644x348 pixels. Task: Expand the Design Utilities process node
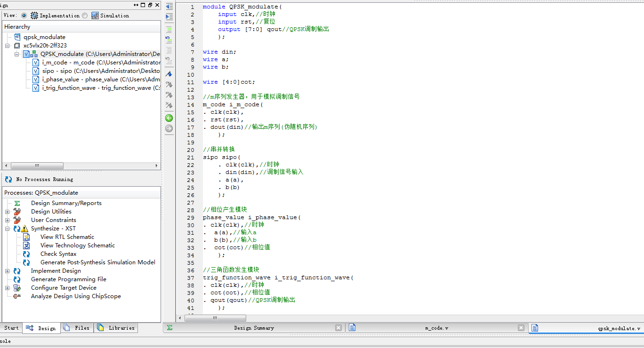click(7, 211)
